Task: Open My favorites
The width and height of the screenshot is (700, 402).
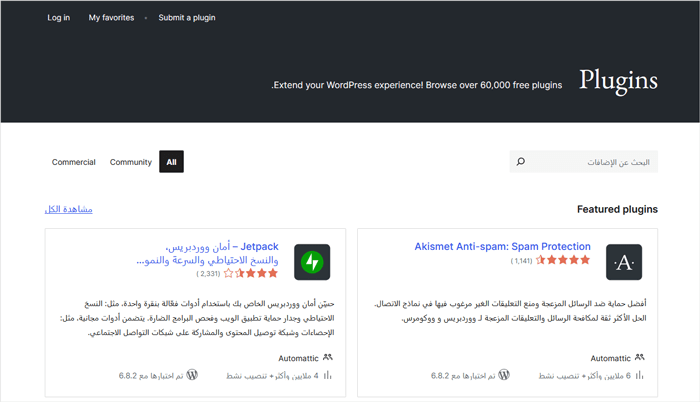Action: pyautogui.click(x=111, y=18)
